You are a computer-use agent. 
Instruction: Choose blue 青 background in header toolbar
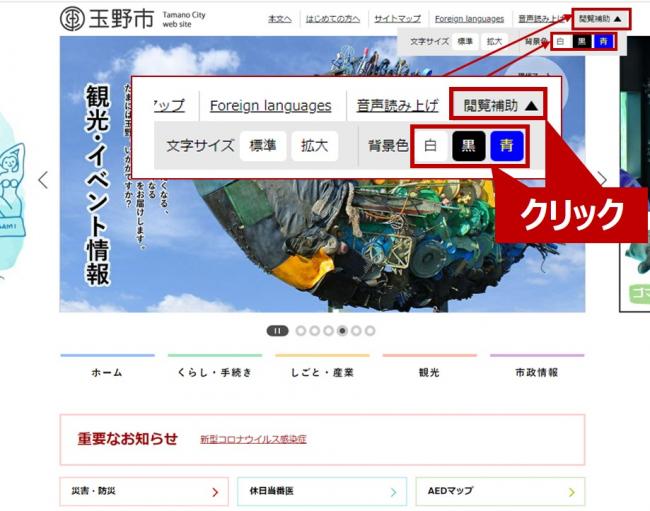coord(603,41)
